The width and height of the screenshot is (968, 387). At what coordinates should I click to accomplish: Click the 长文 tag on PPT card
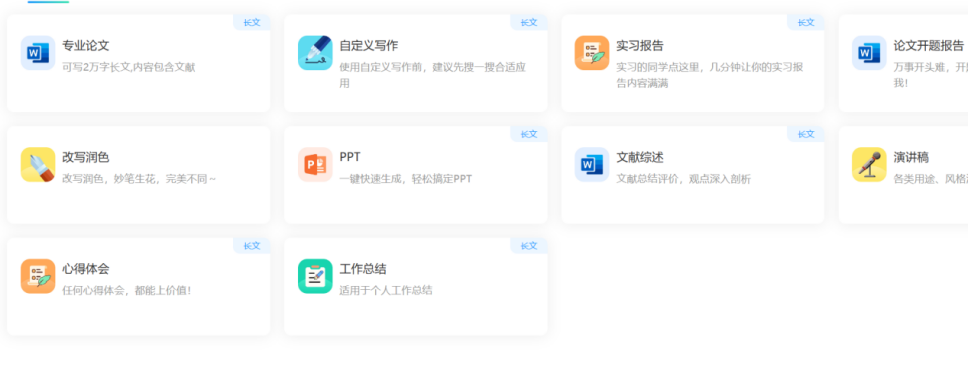(x=529, y=134)
